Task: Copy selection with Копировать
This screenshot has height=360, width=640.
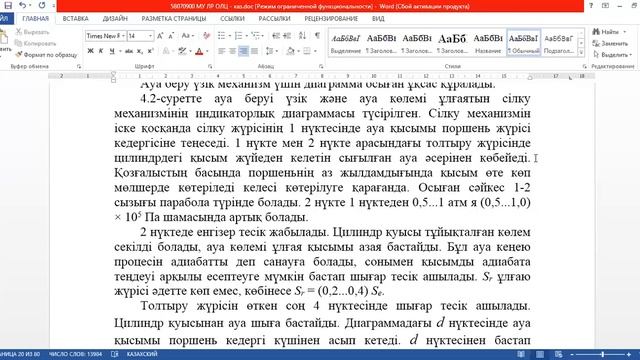Action: click(36, 43)
